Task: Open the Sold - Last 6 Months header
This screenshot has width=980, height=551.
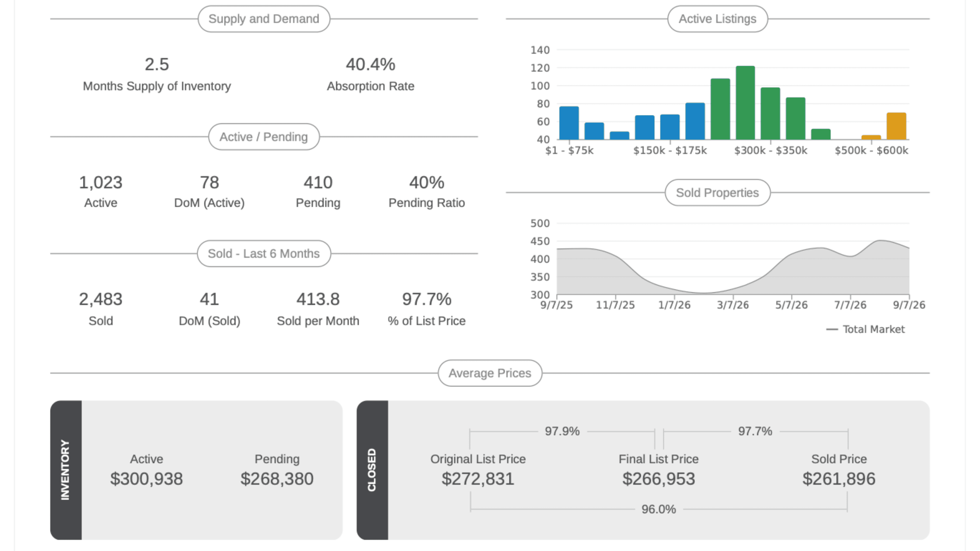Action: point(264,253)
